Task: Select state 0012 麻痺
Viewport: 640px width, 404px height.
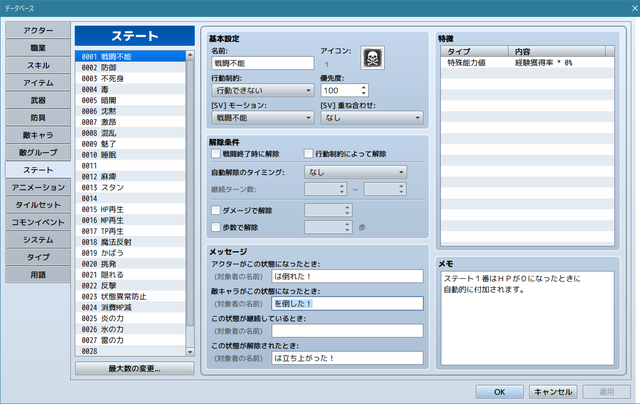Action: click(x=130, y=177)
